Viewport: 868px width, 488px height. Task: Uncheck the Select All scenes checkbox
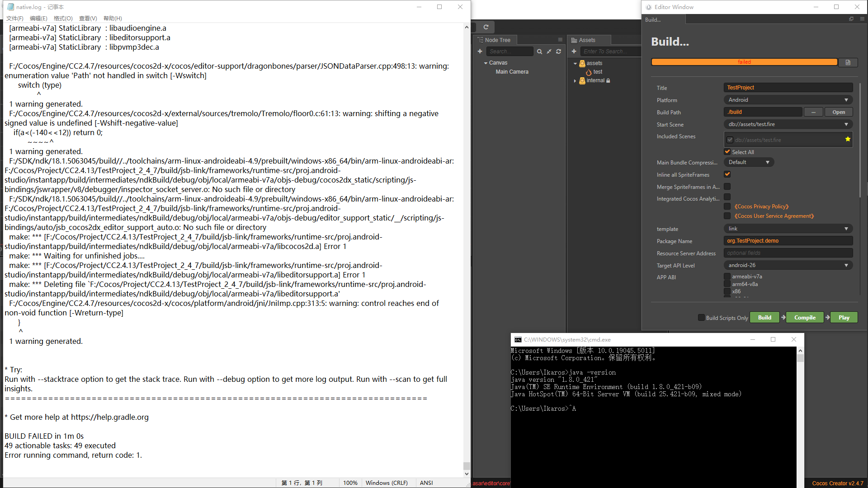tap(727, 152)
